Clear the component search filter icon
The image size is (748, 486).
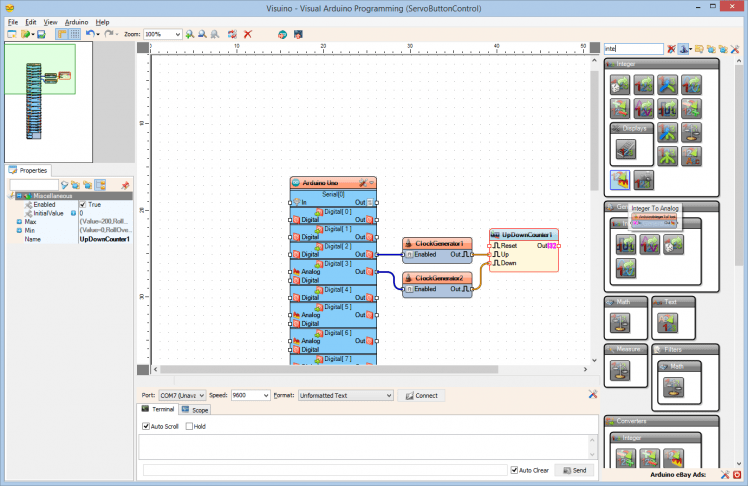click(671, 48)
